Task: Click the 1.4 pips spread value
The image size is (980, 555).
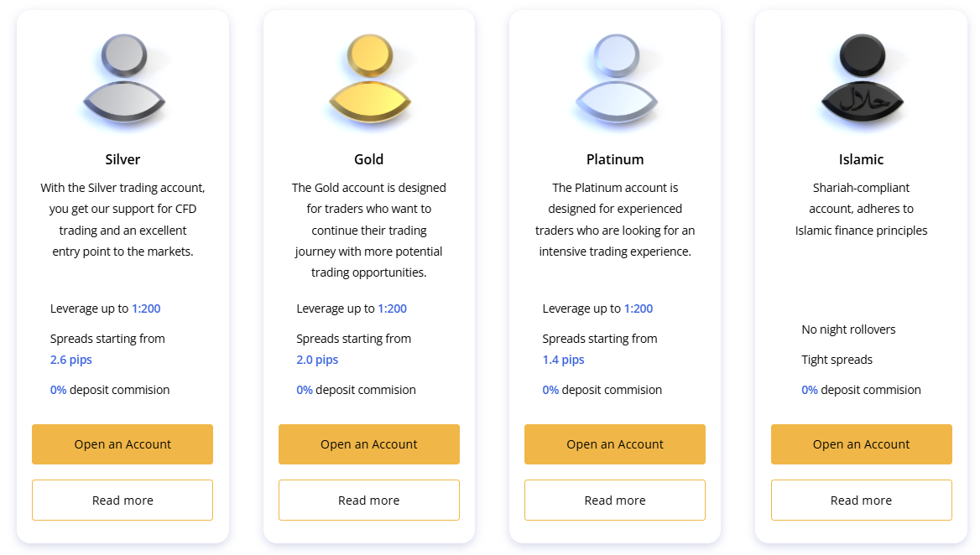Action: click(x=563, y=360)
